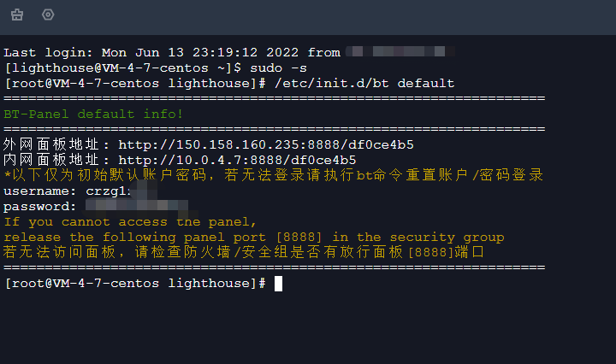Click the blurred password value
Image resolution: width=616 pixels, height=364 pixels.
pyautogui.click(x=137, y=206)
